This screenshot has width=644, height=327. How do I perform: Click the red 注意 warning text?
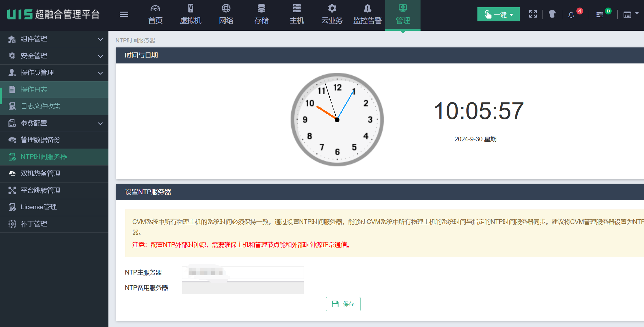tap(242, 245)
